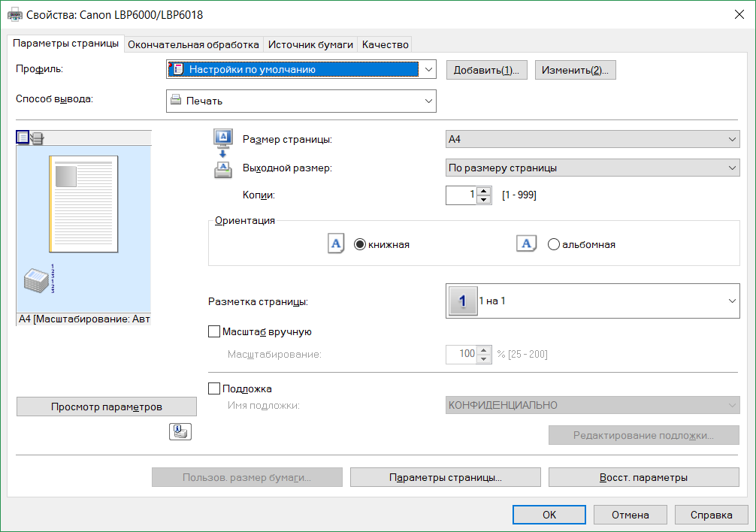Decrease Масштабирование with down arrow
756x532 pixels.
[x=484, y=358]
